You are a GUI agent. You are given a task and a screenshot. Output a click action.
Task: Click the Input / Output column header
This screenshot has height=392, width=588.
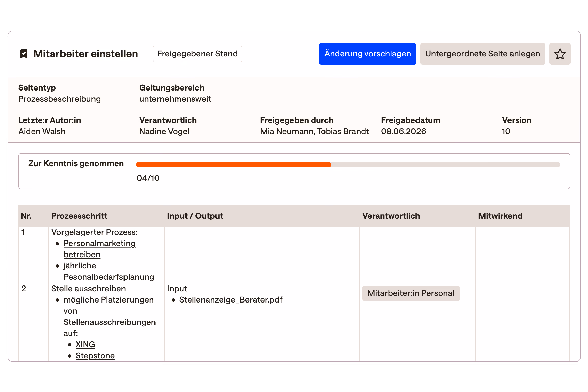[x=195, y=216]
